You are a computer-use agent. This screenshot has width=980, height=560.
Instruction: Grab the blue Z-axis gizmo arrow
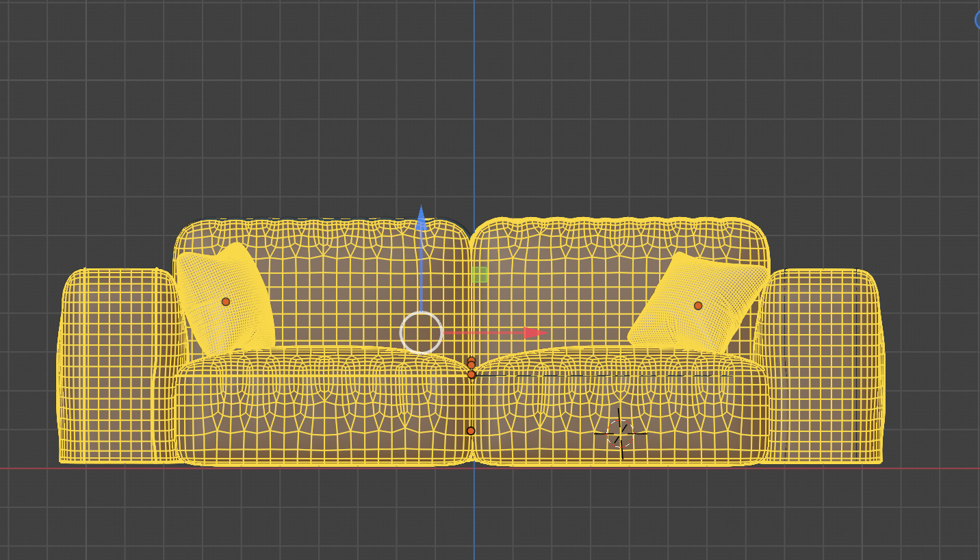point(421,218)
